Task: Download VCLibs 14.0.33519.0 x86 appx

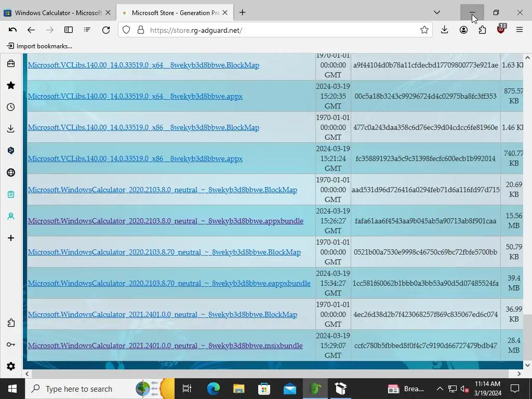Action: [x=135, y=158]
